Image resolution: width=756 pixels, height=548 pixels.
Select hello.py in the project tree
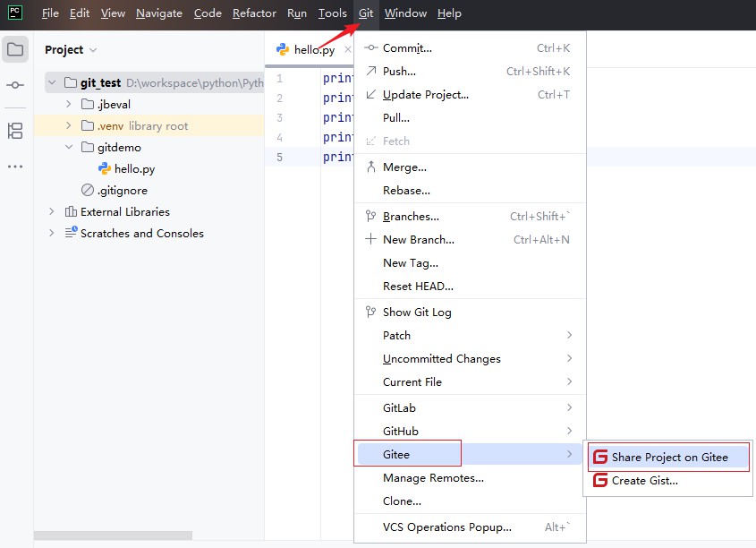point(134,169)
